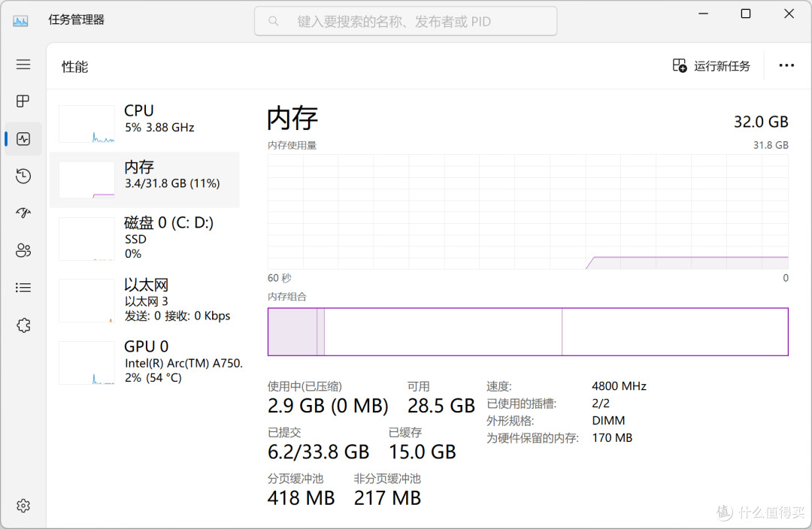Click the 内存组合 label

click(x=287, y=297)
